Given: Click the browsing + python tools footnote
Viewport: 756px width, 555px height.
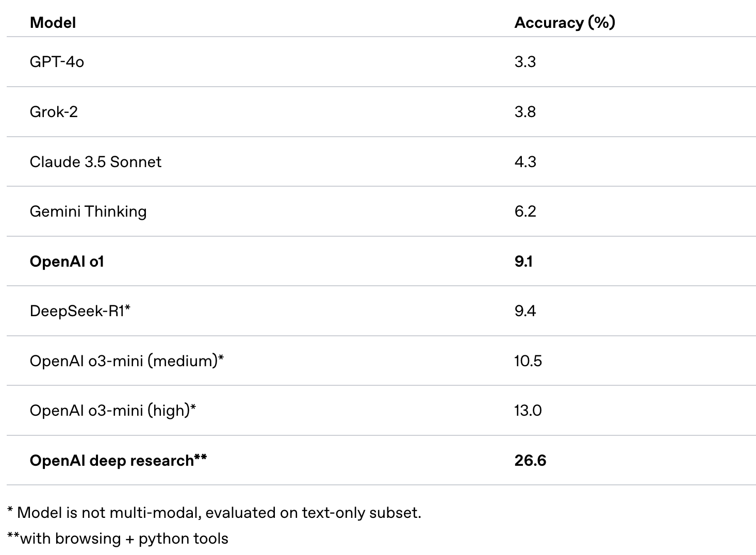Looking at the screenshot, I should [118, 538].
